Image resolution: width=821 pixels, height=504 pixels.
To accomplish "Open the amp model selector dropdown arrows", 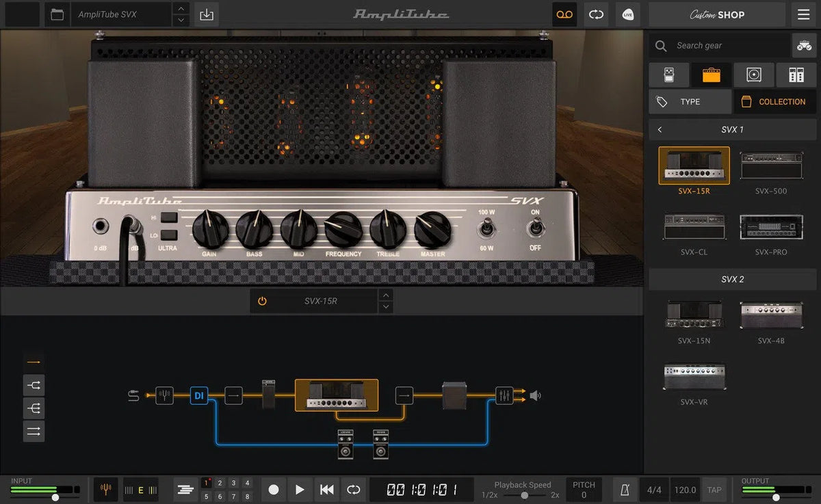I will pos(386,300).
